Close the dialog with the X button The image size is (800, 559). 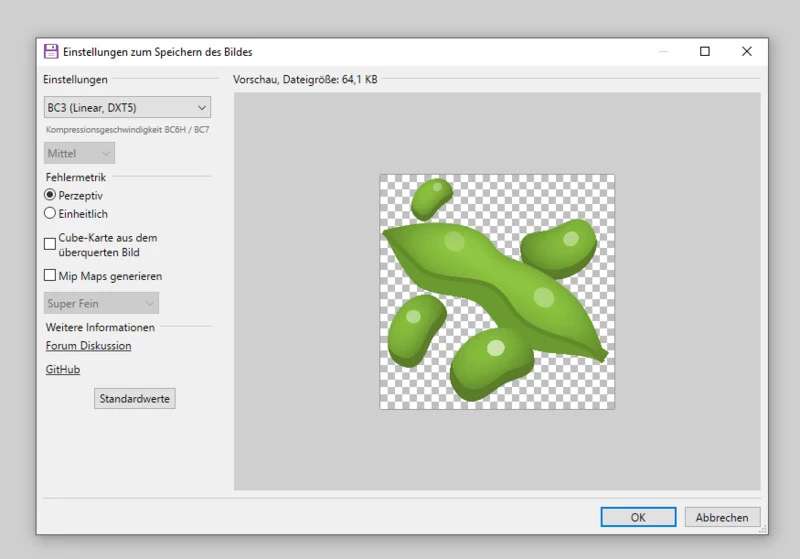(747, 51)
